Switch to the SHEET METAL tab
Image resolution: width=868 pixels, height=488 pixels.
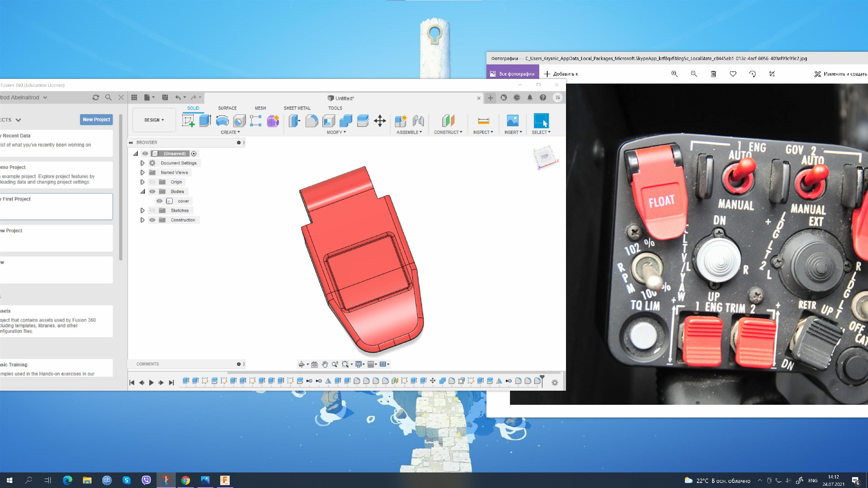(297, 108)
